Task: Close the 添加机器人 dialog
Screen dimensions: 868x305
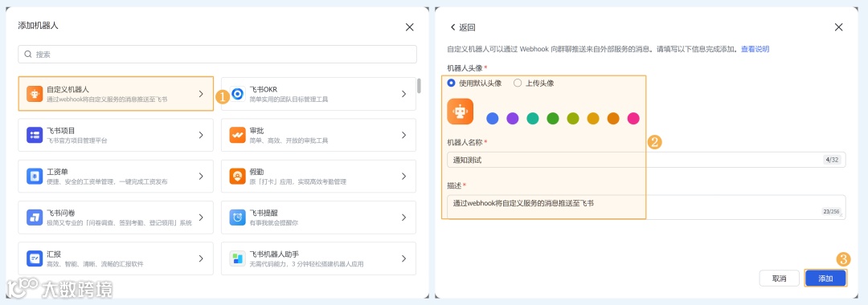Action: tap(410, 27)
